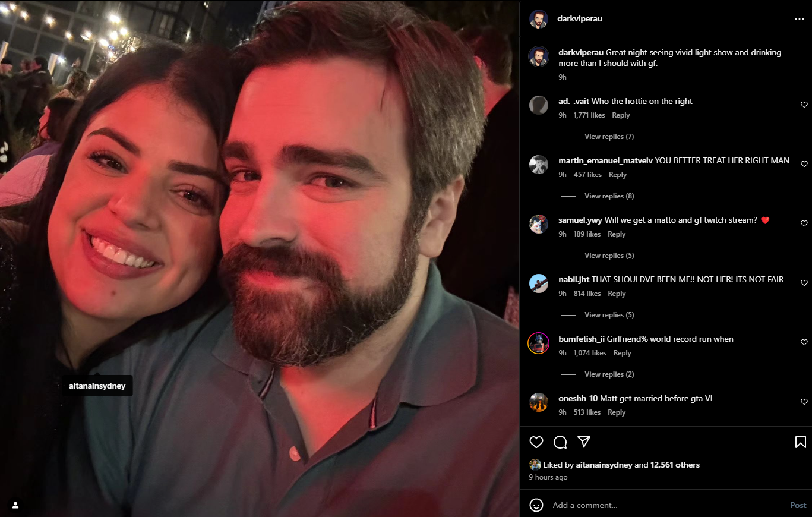812x517 pixels.
Task: Like ad._.vait's comment with the heart
Action: point(804,105)
